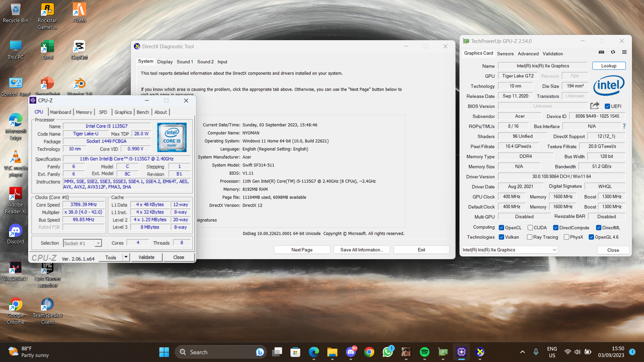Open the GPU-Z hamburger menu icon
The width and height of the screenshot is (644, 362).
click(x=624, y=52)
